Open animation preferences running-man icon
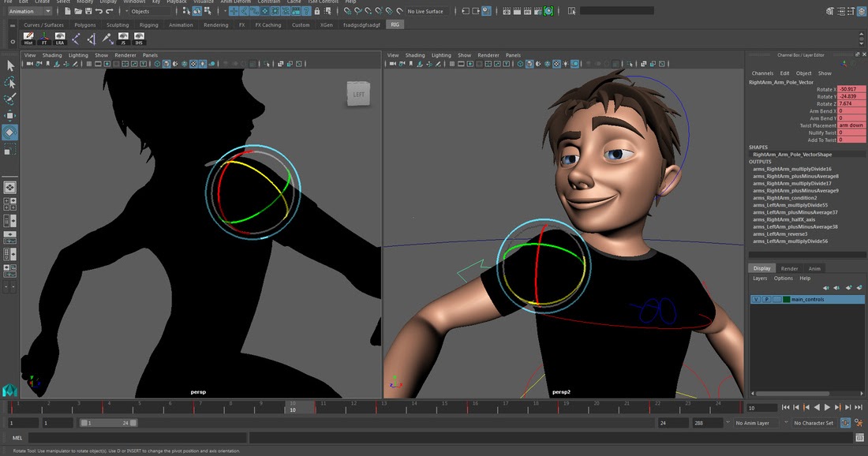Image resolution: width=868 pixels, height=456 pixels. (x=859, y=423)
